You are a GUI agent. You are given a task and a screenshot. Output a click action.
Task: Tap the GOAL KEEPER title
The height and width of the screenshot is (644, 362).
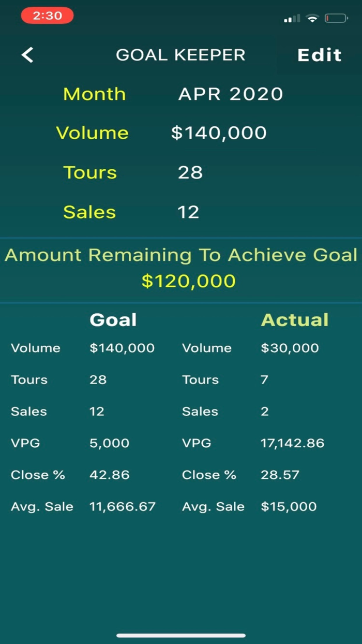(181, 55)
